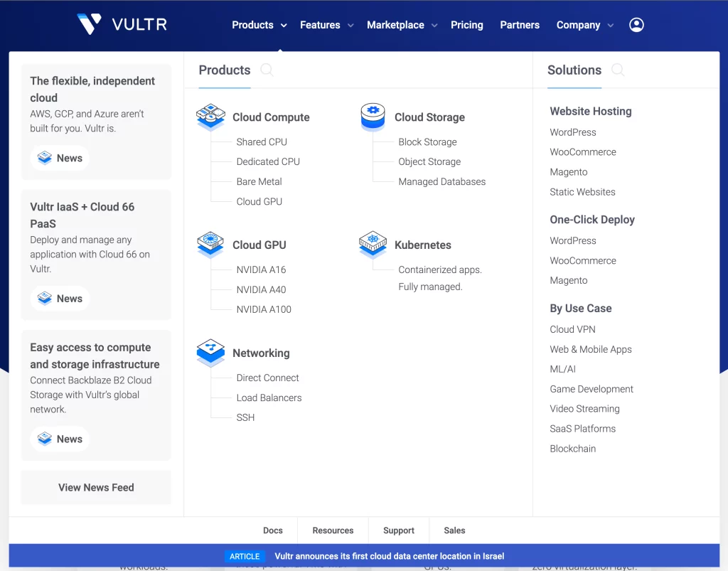Viewport: 728px width, 571px height.
Task: Open Blockchain use case
Action: (x=573, y=449)
